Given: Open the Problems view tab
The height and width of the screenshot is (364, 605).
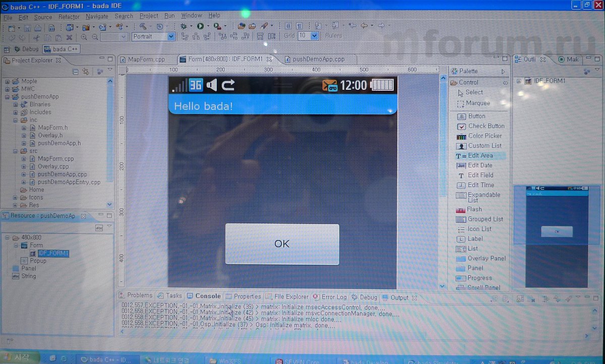Looking at the screenshot, I should tap(136, 296).
